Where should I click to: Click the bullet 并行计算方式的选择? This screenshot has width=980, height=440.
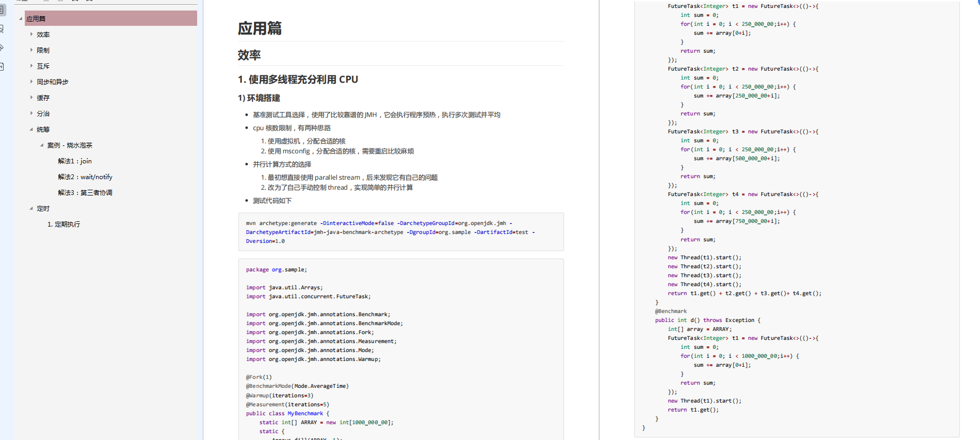pos(282,164)
